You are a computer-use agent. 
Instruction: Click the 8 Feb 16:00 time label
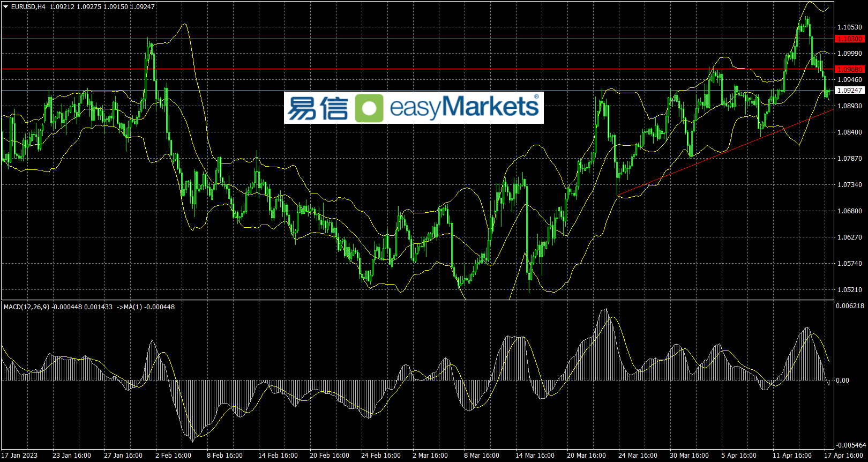click(x=225, y=456)
